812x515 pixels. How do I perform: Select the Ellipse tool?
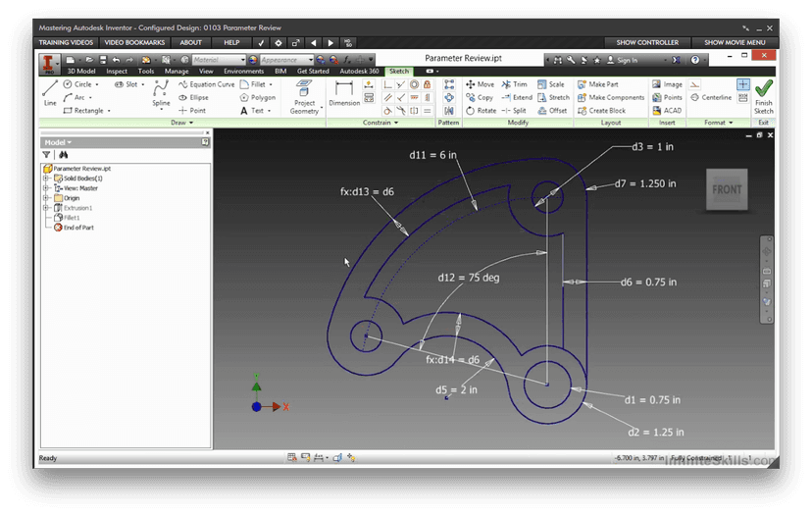tap(193, 97)
